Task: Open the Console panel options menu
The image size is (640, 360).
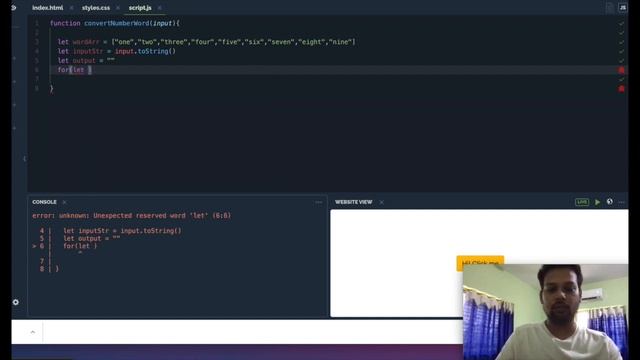Action: (318, 202)
